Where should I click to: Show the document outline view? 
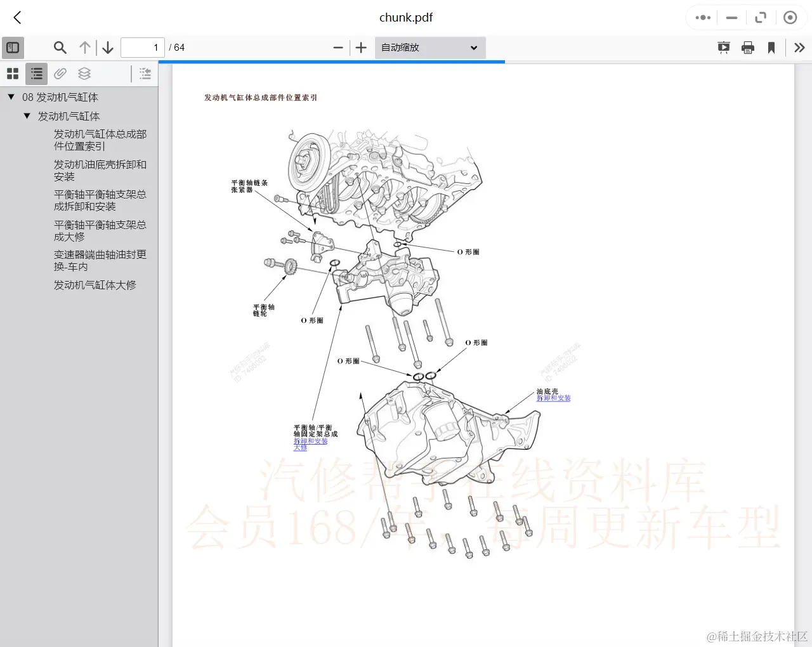(36, 73)
